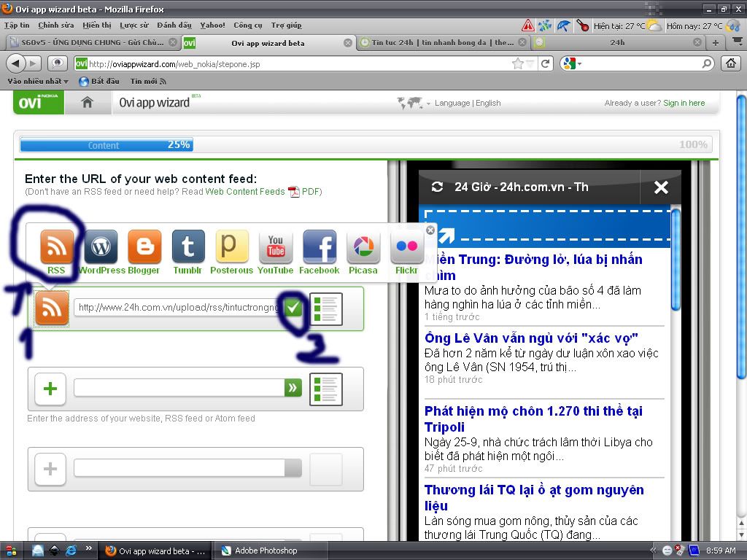Screen dimensions: 747x560
Task: Expand the Vào nhiều nhất bookmarks dropdown
Action: [x=38, y=82]
